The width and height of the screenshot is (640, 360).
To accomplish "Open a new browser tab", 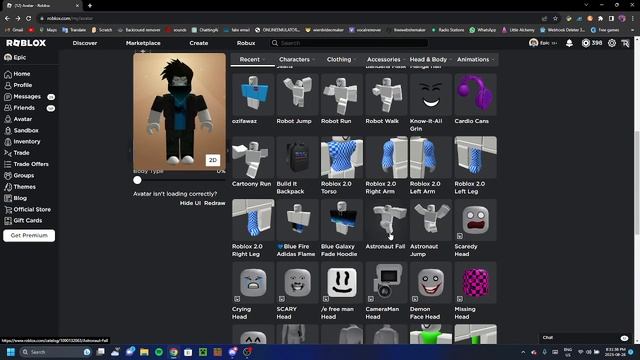I will click(90, 6).
